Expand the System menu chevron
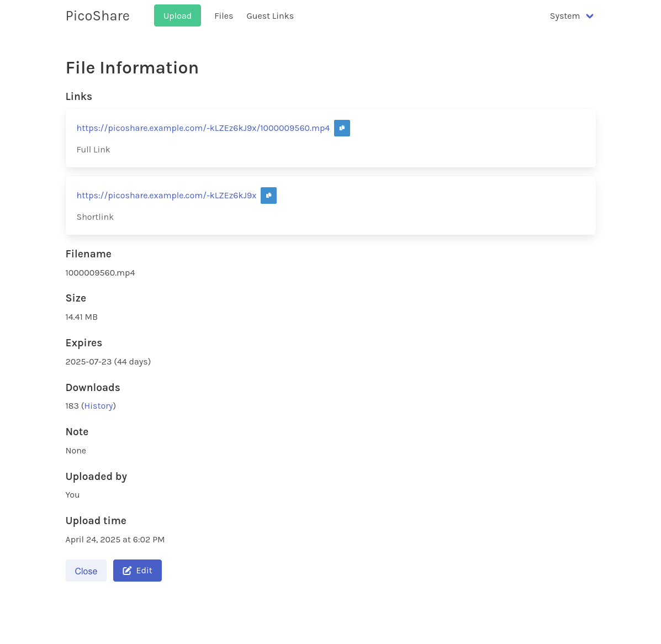 [590, 16]
